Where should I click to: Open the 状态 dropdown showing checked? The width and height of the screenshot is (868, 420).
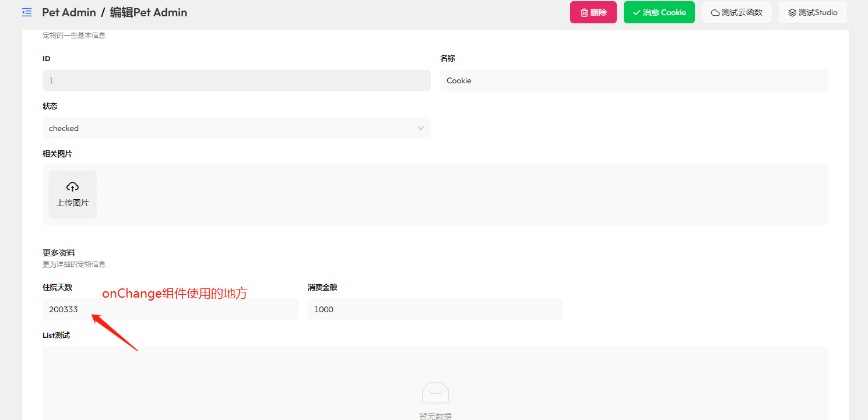pyautogui.click(x=236, y=128)
